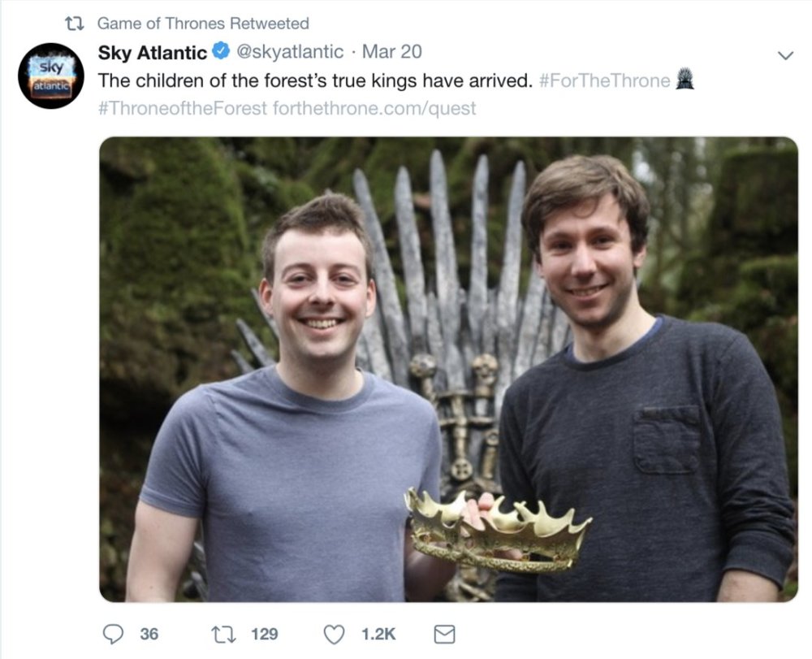Click the blue verified badge
The width and height of the screenshot is (812, 659).
tap(222, 51)
